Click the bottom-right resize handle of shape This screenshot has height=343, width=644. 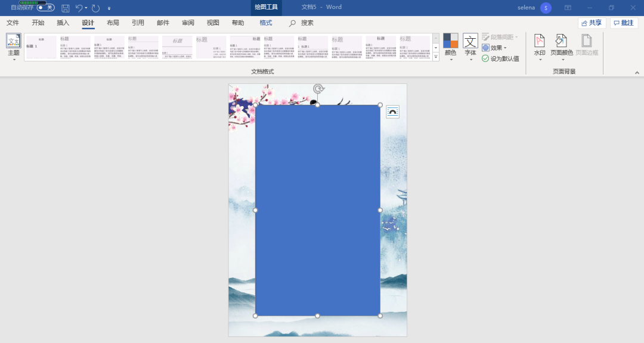pyautogui.click(x=380, y=316)
